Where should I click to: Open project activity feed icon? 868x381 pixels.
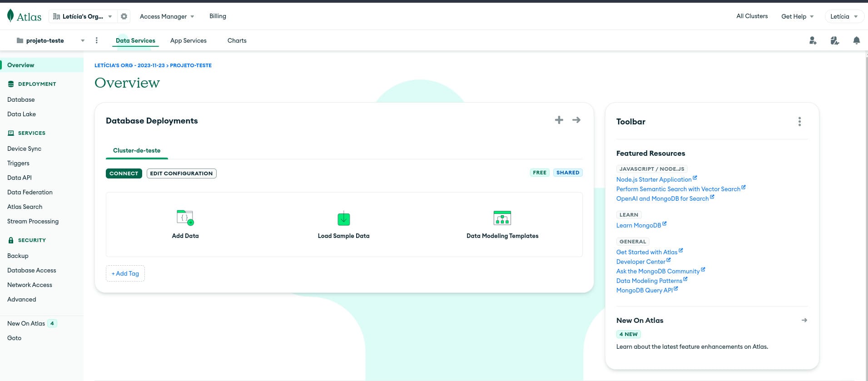coord(835,41)
